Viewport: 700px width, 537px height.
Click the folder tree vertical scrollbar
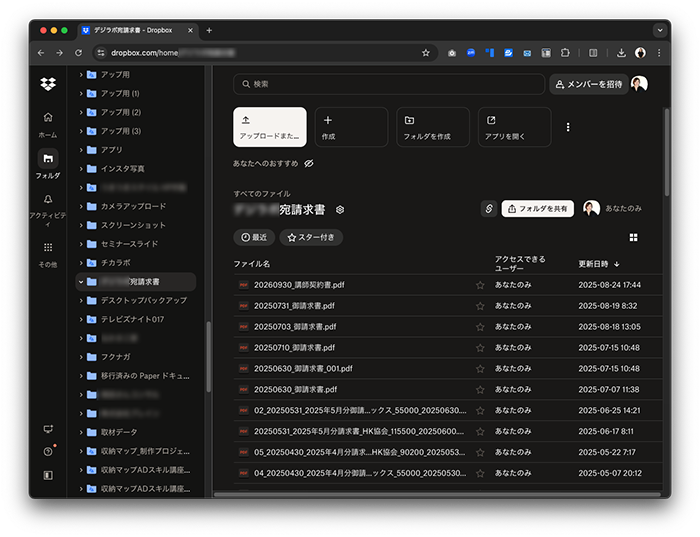tap(208, 357)
